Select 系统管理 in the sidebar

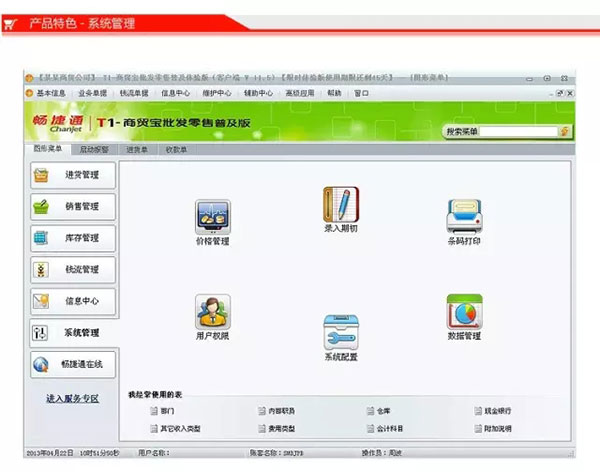click(x=74, y=333)
